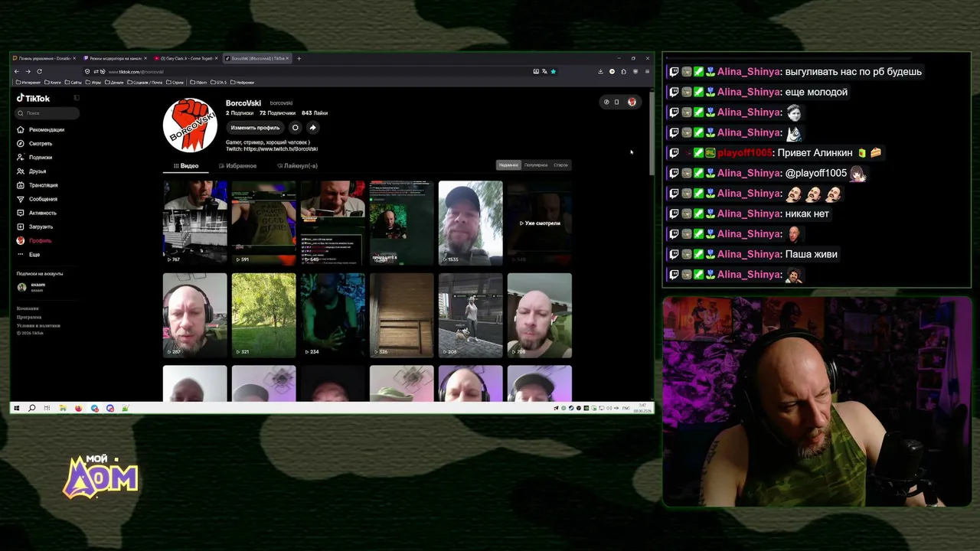Open the Смотреть explore section
The width and height of the screenshot is (980, 551).
tap(35, 144)
